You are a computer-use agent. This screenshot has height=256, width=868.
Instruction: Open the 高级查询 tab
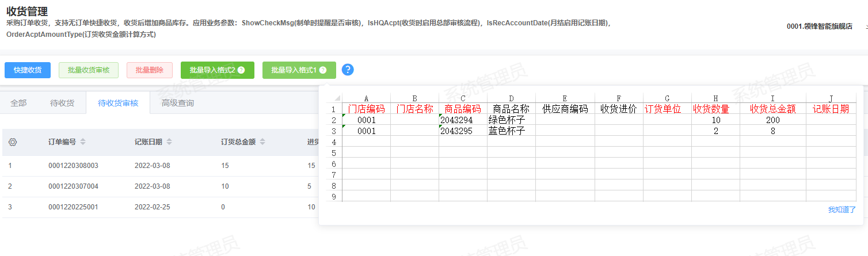(x=178, y=103)
